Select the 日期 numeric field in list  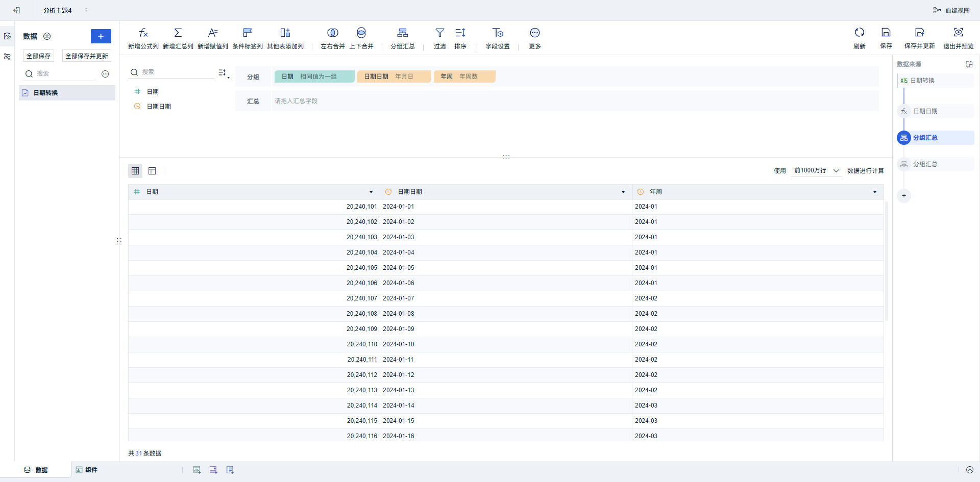tap(153, 92)
